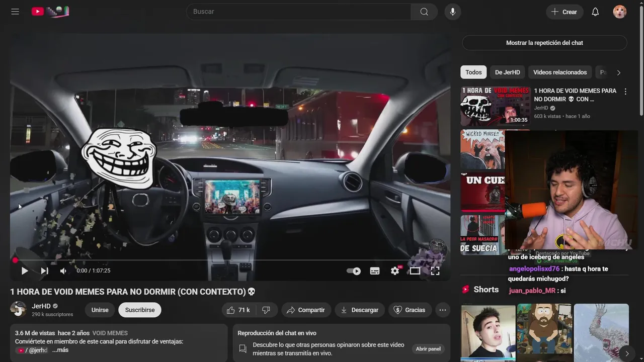This screenshot has height=362, width=644.
Task: Open first Short with man's face
Action: (488, 332)
